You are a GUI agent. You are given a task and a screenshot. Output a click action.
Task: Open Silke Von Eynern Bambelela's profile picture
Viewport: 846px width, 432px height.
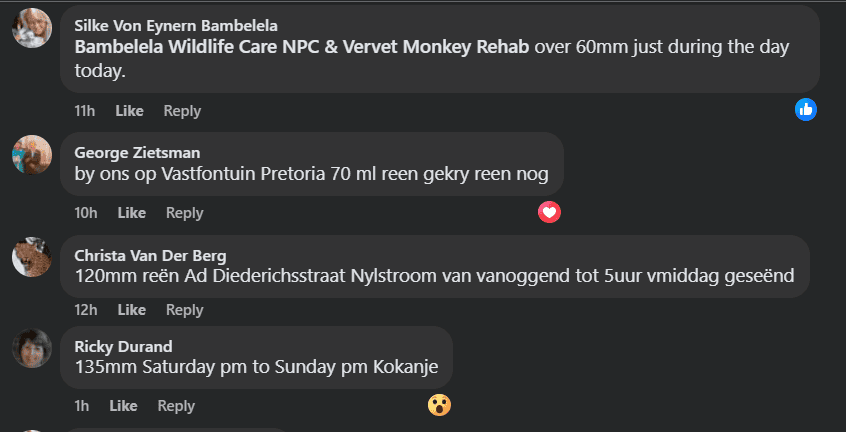pyautogui.click(x=31, y=27)
